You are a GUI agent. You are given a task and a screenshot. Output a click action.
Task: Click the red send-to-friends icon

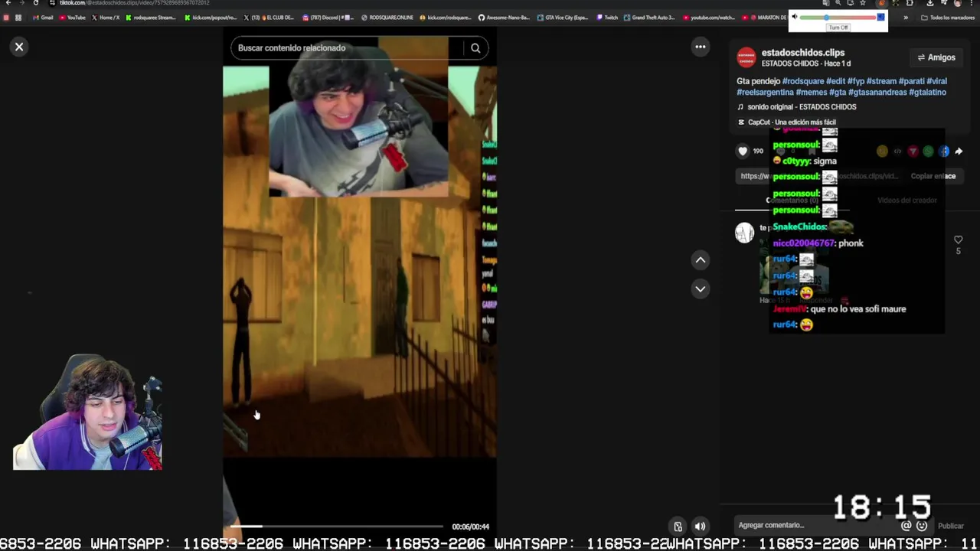point(913,152)
